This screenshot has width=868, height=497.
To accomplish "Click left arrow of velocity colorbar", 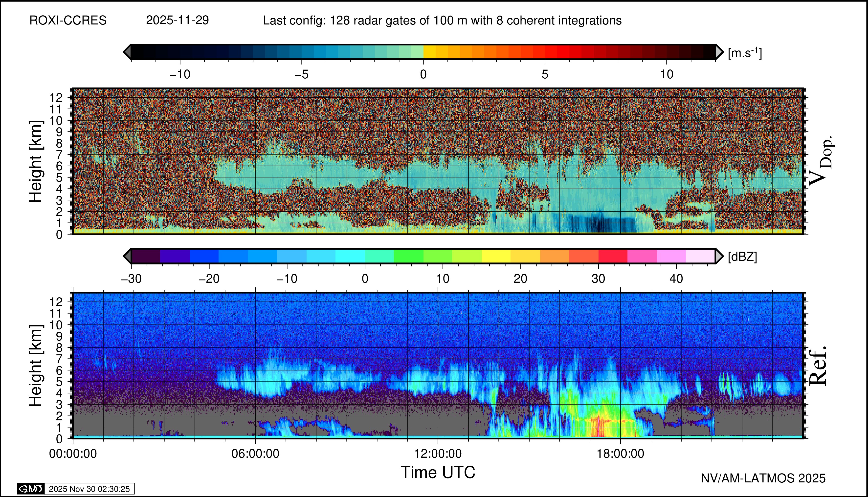I will click(127, 52).
